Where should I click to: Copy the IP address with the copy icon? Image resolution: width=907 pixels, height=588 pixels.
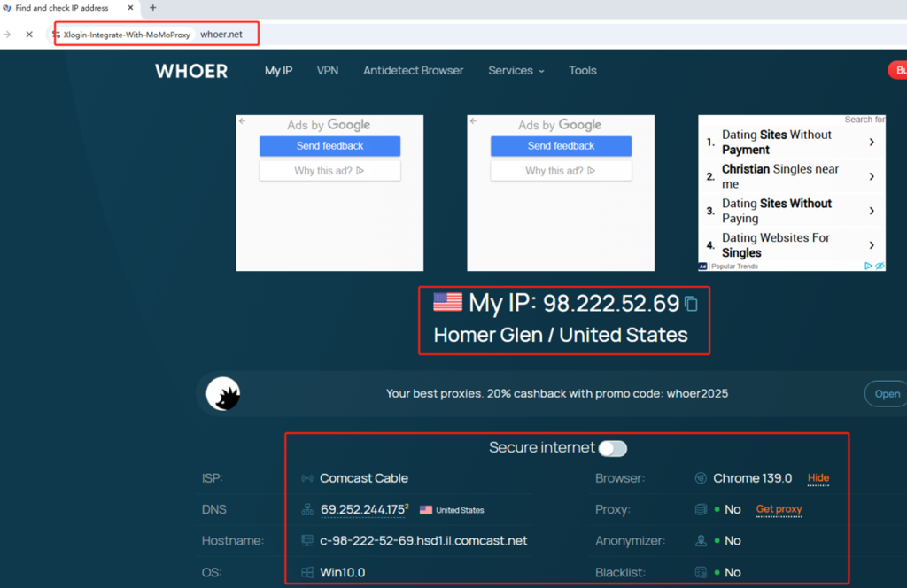(692, 305)
